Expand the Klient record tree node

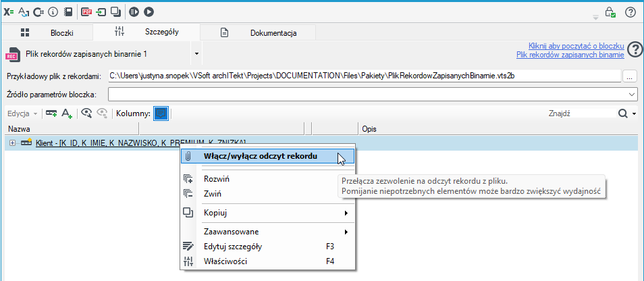(12, 143)
